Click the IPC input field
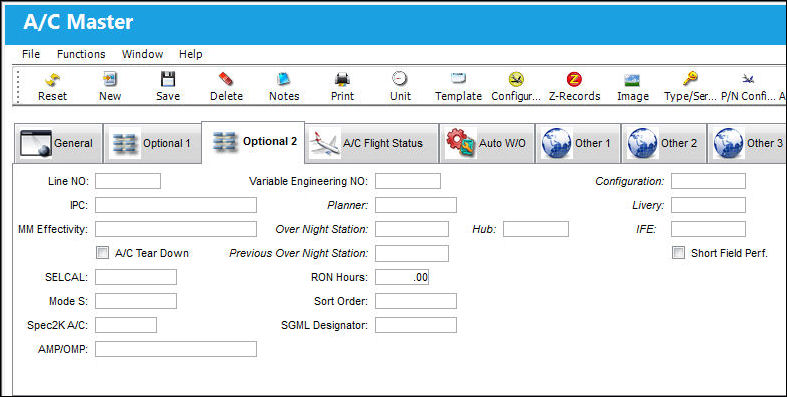This screenshot has width=787, height=397. pos(176,205)
